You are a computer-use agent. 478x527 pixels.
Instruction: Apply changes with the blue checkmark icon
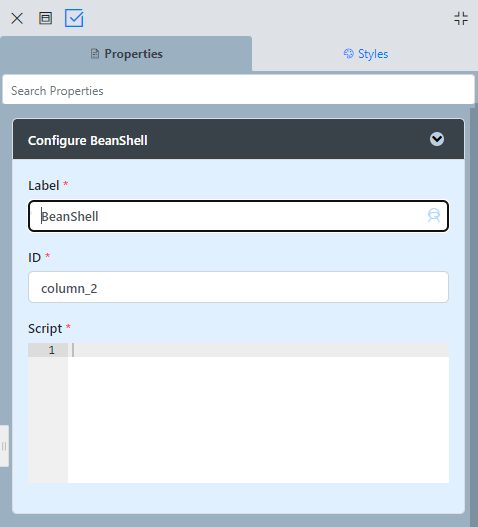tap(74, 18)
